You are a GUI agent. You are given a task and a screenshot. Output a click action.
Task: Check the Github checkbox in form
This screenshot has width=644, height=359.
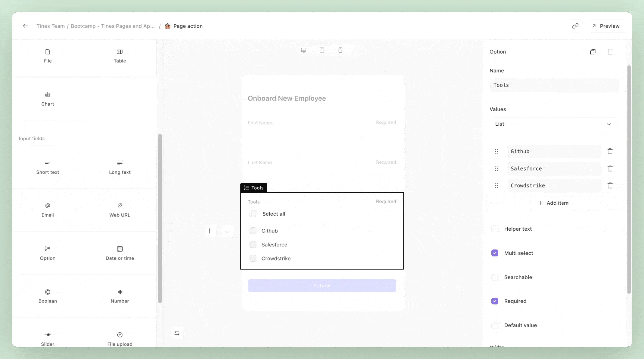[x=253, y=231]
